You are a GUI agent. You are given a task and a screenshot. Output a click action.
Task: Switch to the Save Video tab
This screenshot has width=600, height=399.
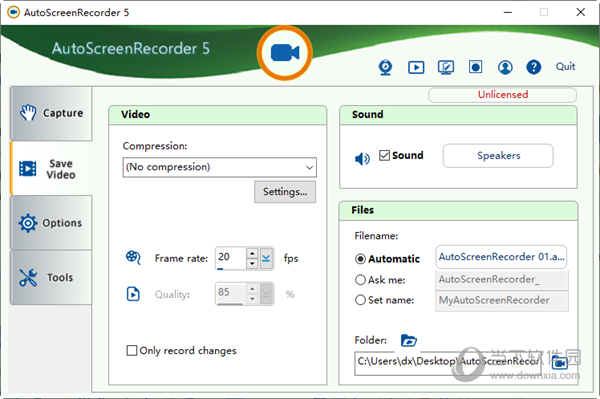click(51, 168)
